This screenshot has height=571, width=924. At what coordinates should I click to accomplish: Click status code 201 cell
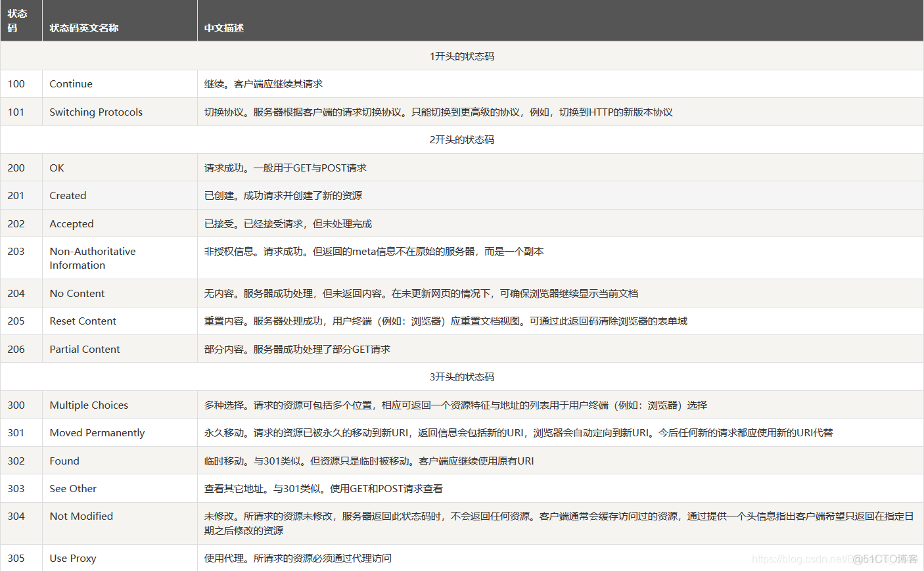(x=21, y=196)
